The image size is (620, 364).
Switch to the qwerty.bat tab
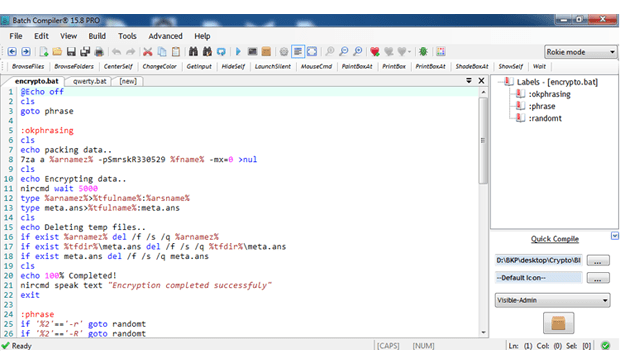click(x=89, y=81)
